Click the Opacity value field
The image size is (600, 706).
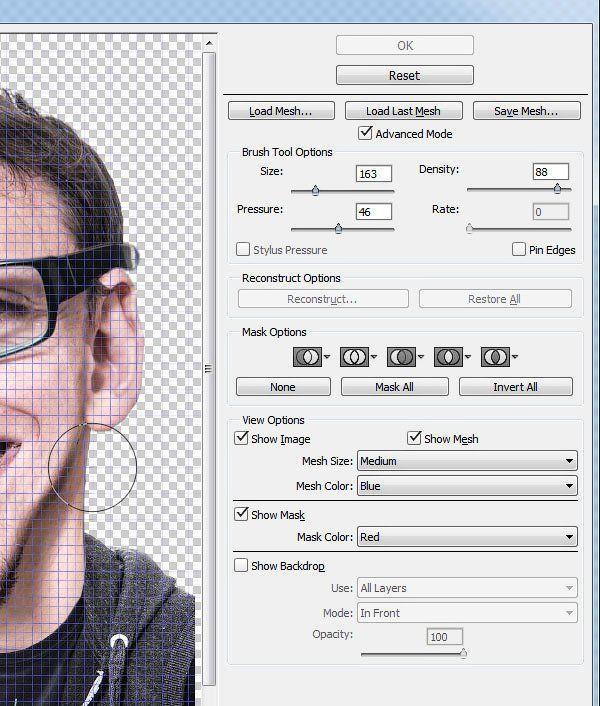(x=445, y=637)
